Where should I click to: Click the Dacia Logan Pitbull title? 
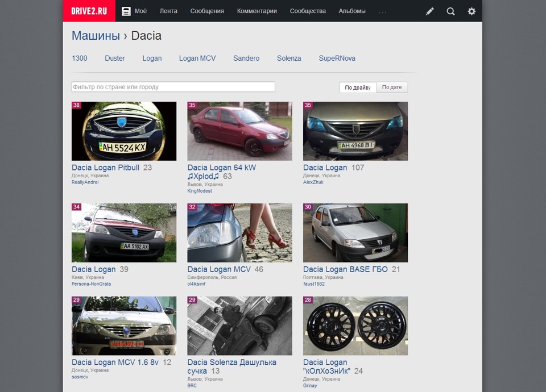click(106, 168)
